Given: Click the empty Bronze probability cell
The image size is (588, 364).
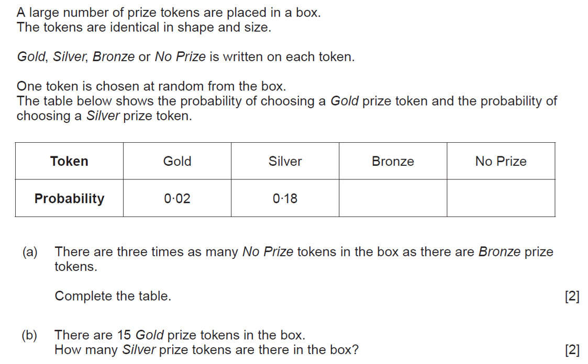Looking at the screenshot, I should point(393,198).
